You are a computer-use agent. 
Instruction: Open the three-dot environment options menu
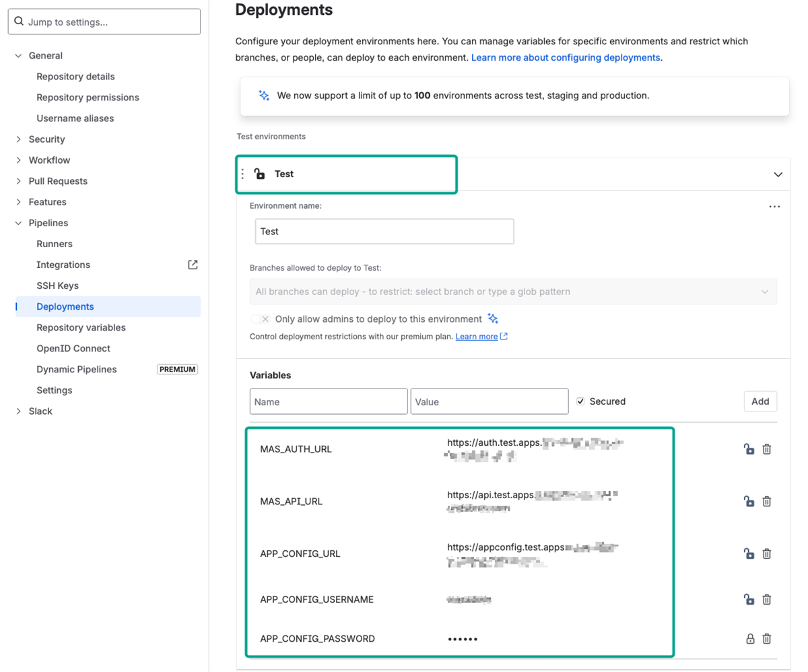point(774,207)
